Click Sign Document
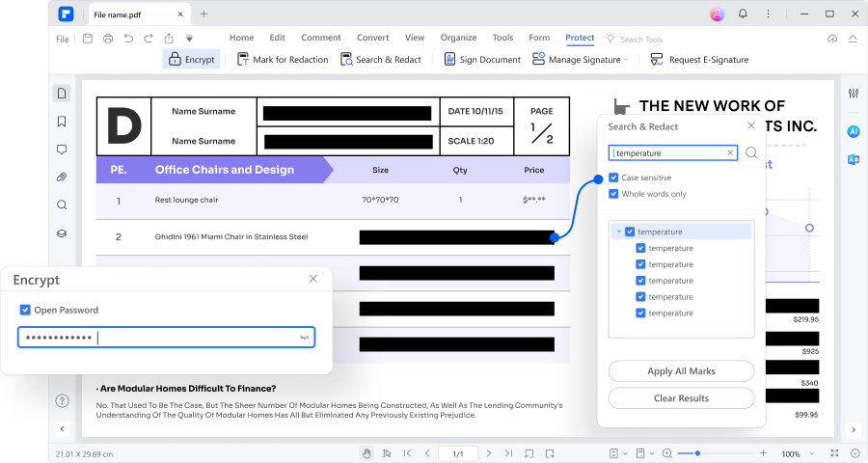Screen dimensions: 868x463 482,59
